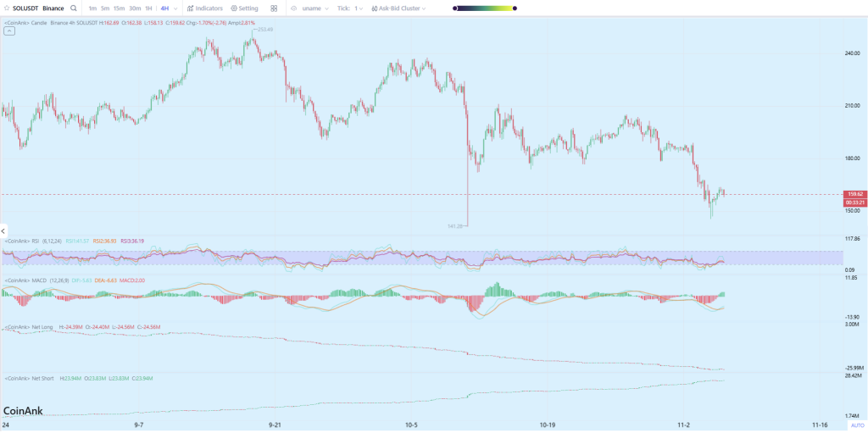Click the grid layout icon
Image resolution: width=868 pixels, height=433 pixels.
(x=274, y=8)
